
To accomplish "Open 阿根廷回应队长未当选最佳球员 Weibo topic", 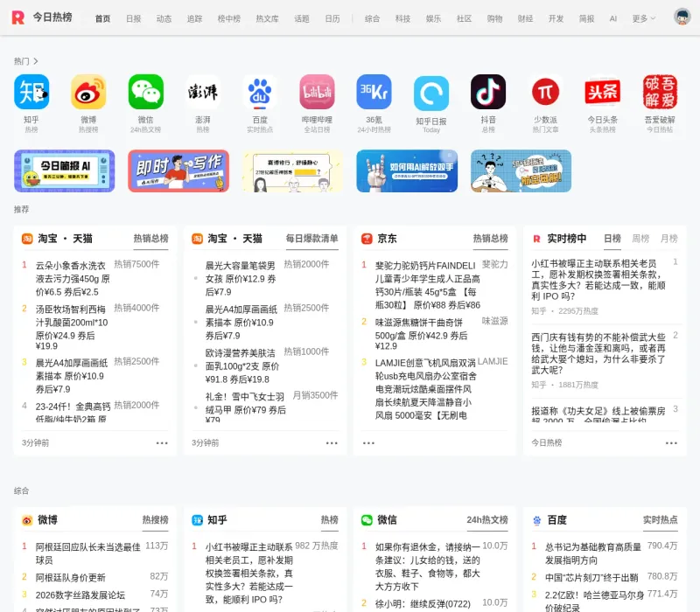I will click(88, 553).
